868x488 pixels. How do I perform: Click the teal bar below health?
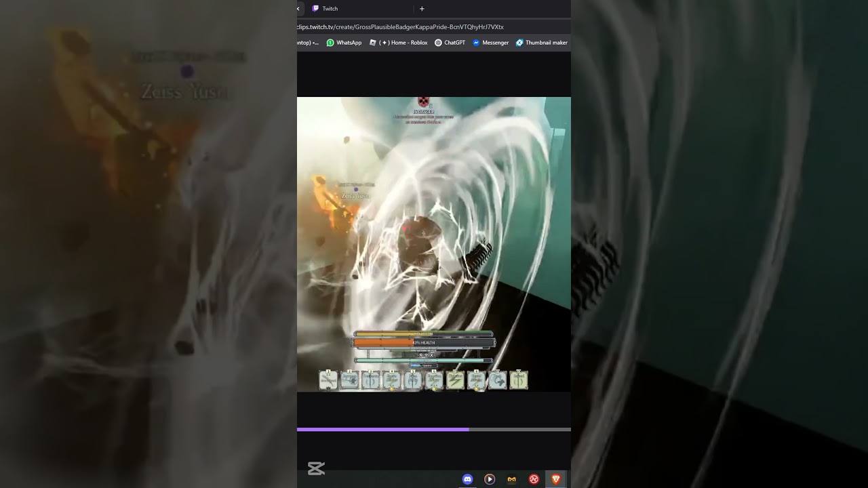click(x=423, y=360)
